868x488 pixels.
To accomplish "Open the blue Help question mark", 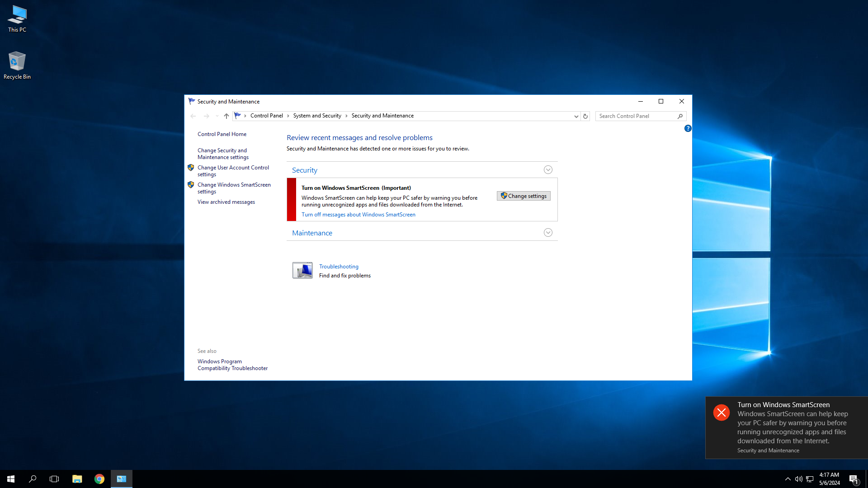I will (688, 128).
